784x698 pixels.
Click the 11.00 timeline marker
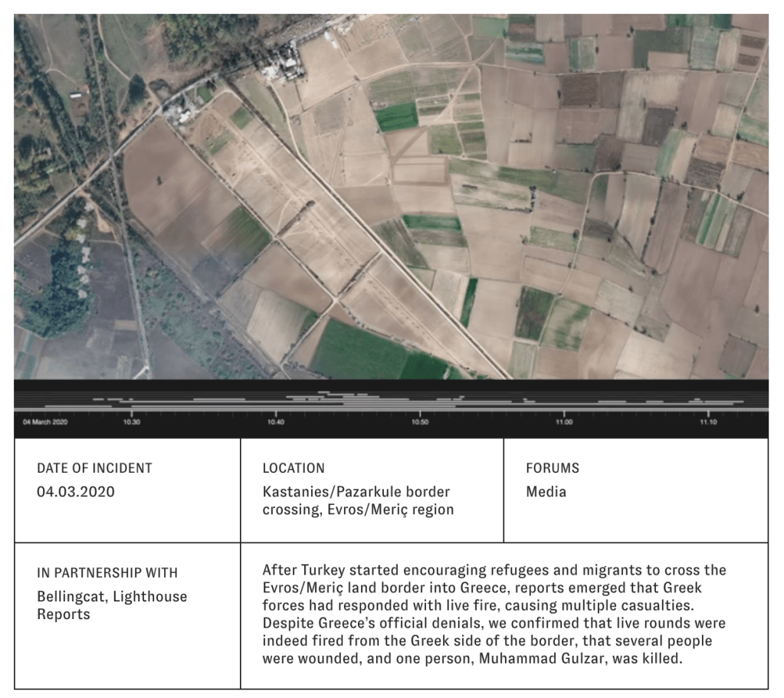point(564,422)
